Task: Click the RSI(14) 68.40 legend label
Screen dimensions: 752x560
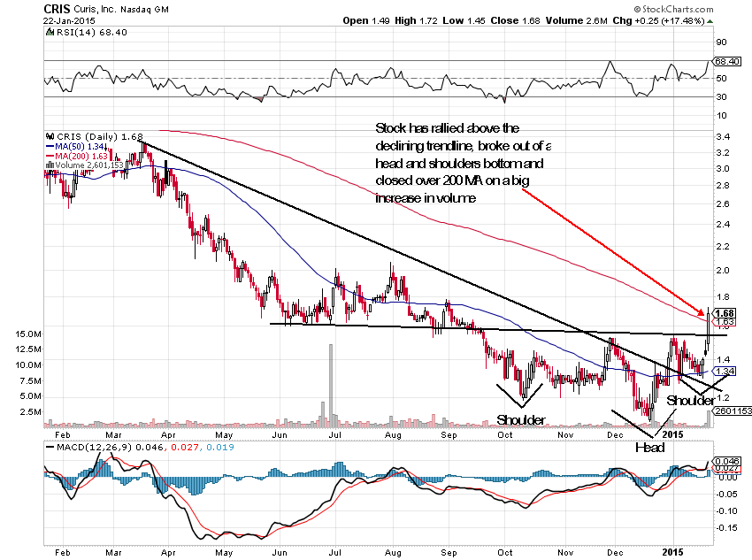Action: [x=92, y=32]
